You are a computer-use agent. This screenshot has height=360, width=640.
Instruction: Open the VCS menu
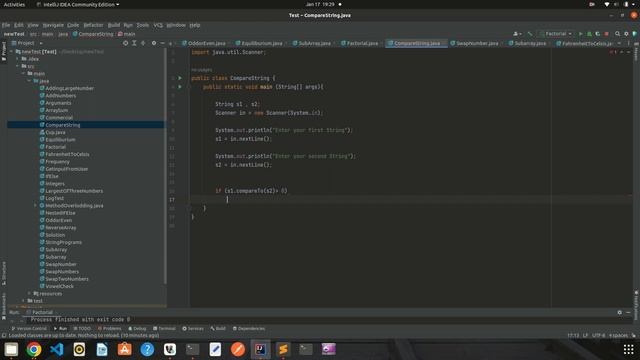click(x=158, y=25)
